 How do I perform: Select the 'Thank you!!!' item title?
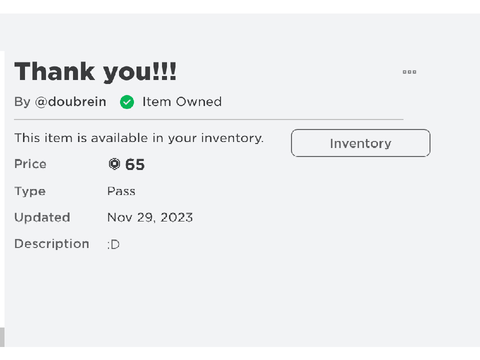tap(95, 72)
